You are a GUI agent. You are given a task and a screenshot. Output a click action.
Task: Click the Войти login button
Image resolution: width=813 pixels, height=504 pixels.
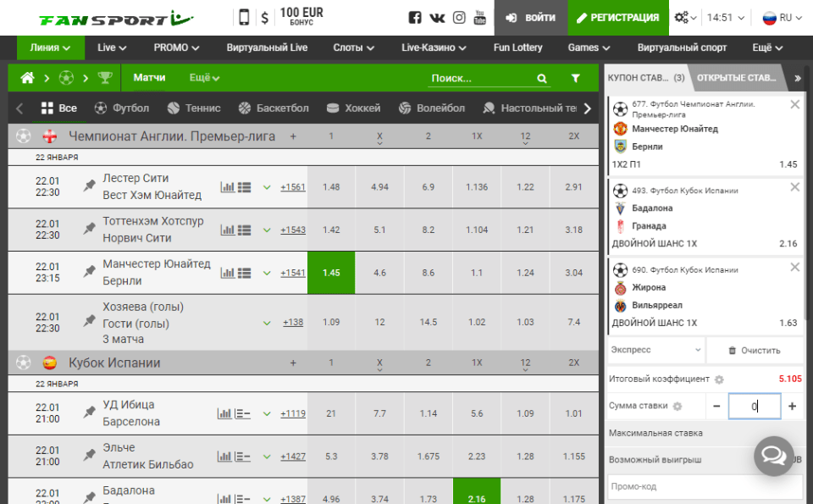pyautogui.click(x=530, y=18)
